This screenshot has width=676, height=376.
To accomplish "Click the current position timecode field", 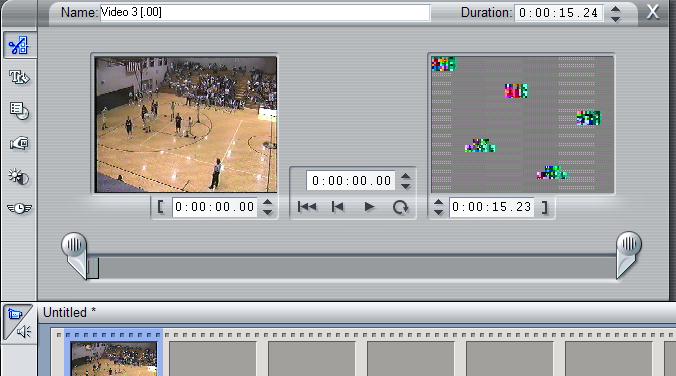I will tap(351, 181).
